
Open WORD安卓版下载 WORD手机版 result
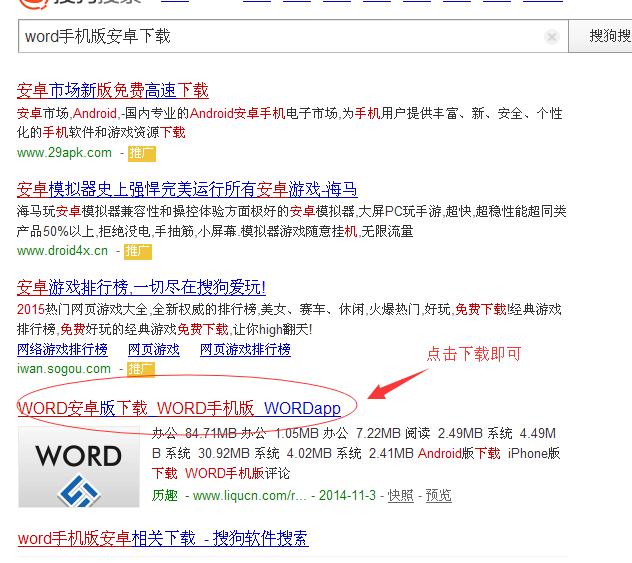click(x=179, y=408)
